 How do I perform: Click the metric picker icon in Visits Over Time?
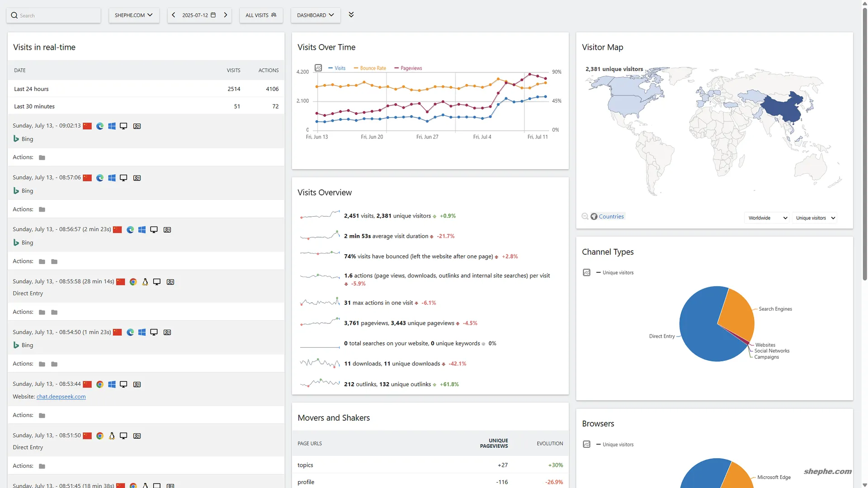tap(318, 68)
